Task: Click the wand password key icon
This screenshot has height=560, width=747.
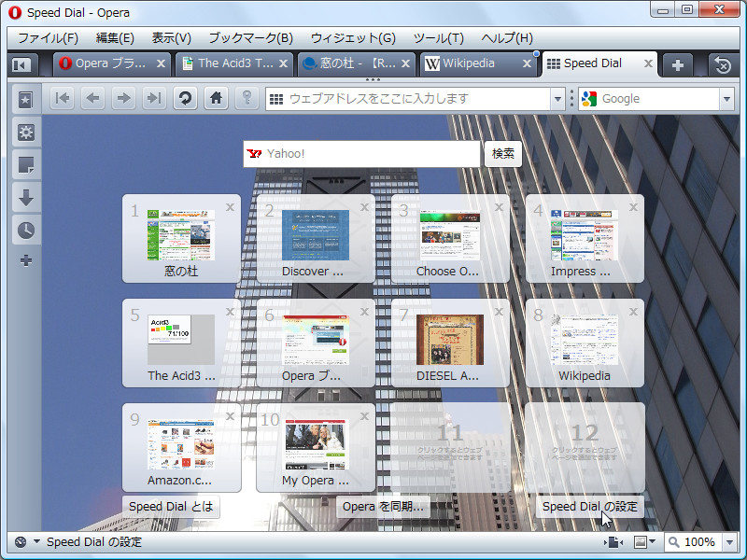Action: pos(247,99)
